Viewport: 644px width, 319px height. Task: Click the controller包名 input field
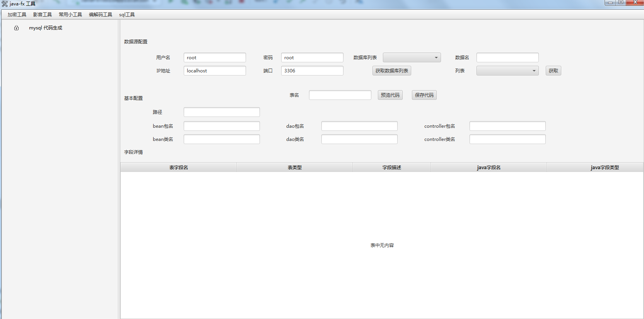tap(507, 126)
